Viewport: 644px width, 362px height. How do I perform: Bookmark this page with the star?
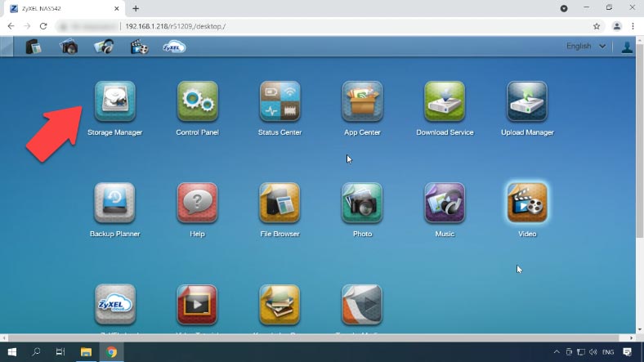(597, 26)
